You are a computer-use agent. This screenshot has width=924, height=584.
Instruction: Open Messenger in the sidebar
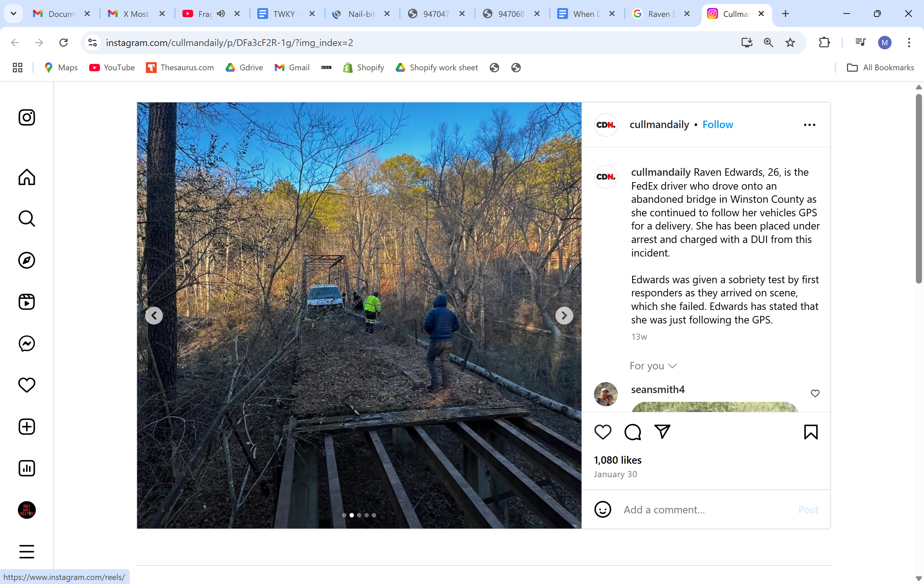tap(26, 343)
